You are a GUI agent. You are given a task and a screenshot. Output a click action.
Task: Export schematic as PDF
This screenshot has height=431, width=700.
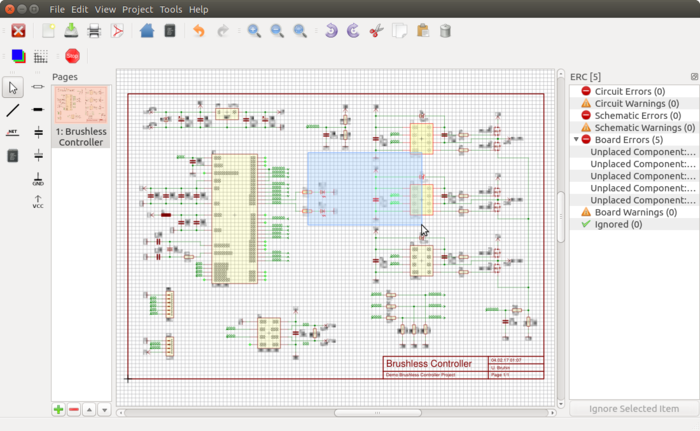(x=119, y=31)
